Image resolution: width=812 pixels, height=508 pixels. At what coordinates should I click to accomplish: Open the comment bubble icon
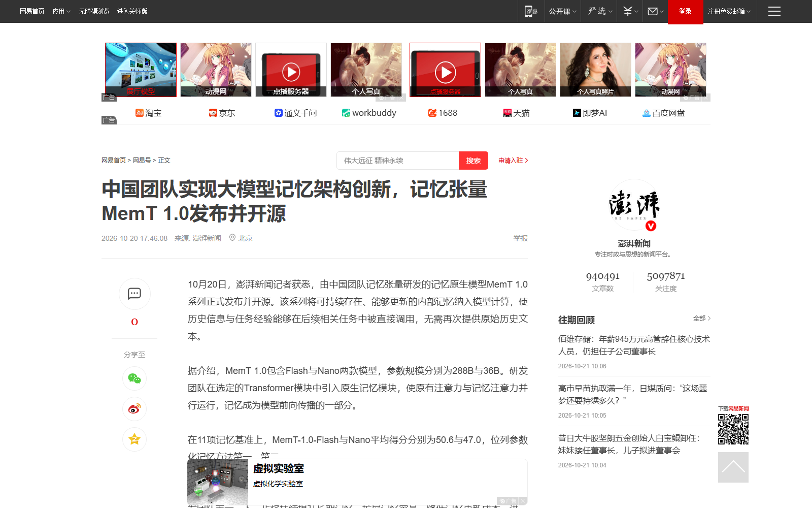pyautogui.click(x=134, y=294)
